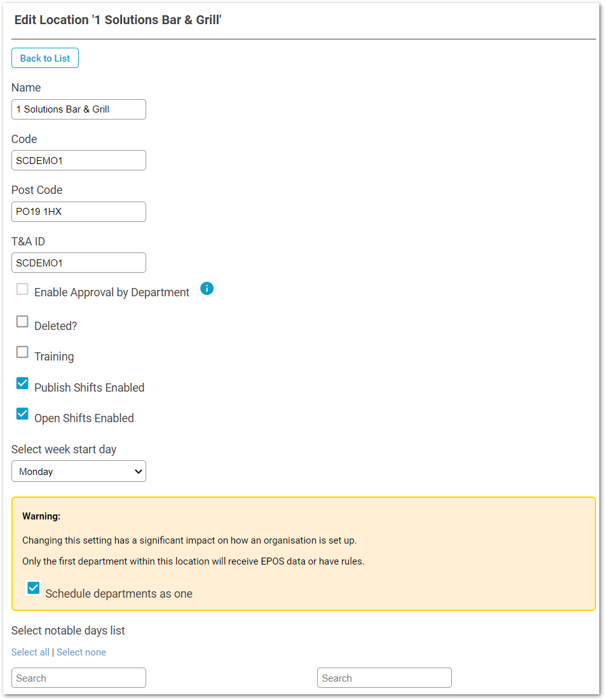This screenshot has width=605, height=700.
Task: Click the Publish Shifts Enabled label text
Action: coord(89,387)
